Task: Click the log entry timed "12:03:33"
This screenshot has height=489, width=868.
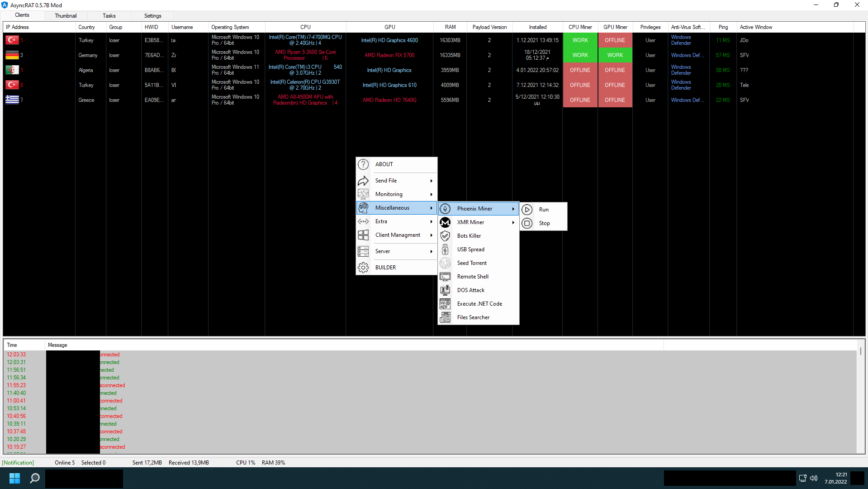Action: point(430,355)
